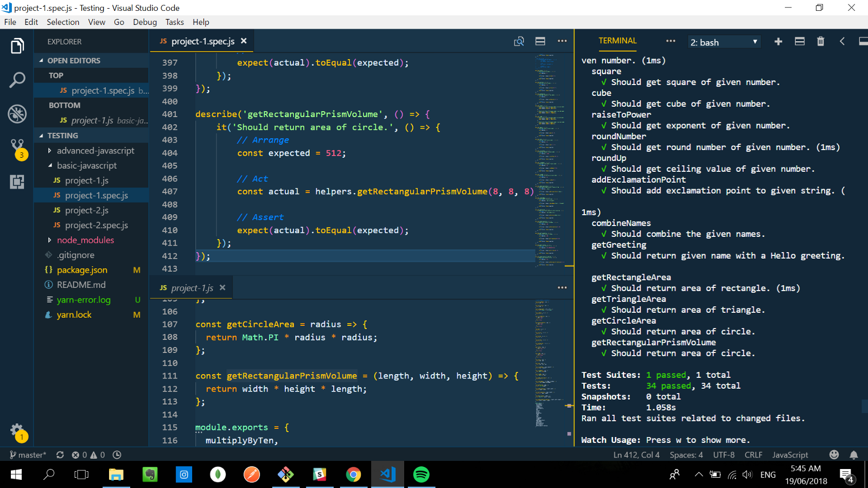Open package.json in the explorer
This screenshot has height=488, width=868.
(82, 270)
